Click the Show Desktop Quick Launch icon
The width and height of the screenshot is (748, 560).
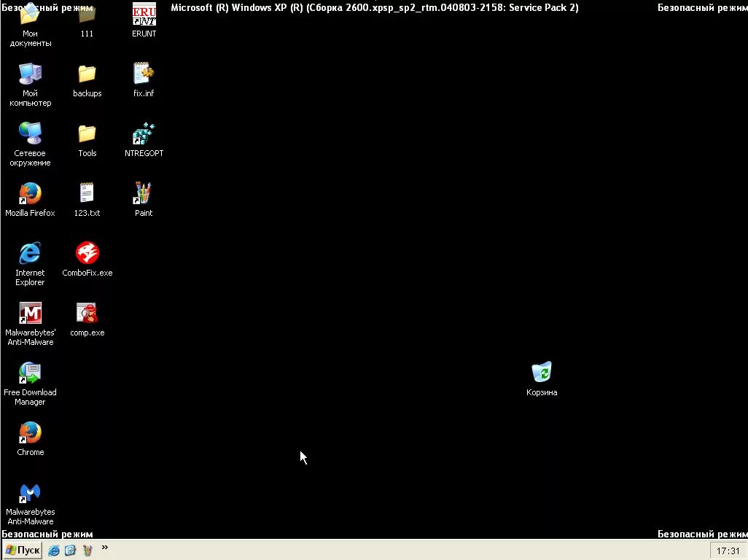tap(70, 551)
